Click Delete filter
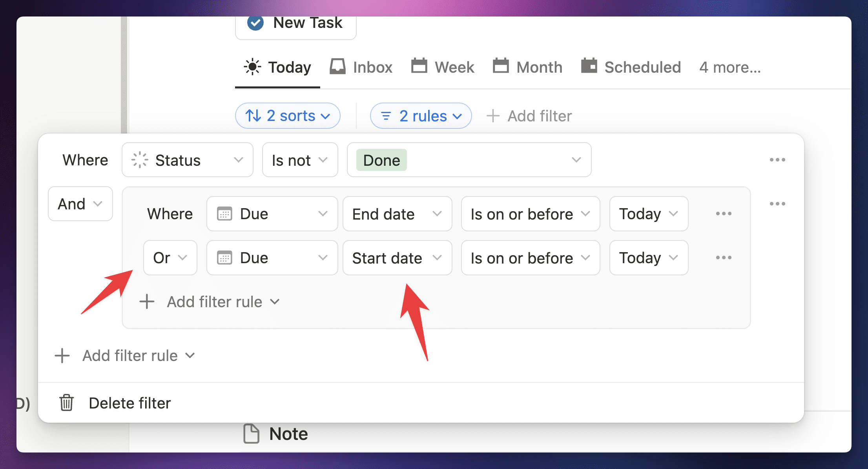The height and width of the screenshot is (469, 868). [115, 403]
